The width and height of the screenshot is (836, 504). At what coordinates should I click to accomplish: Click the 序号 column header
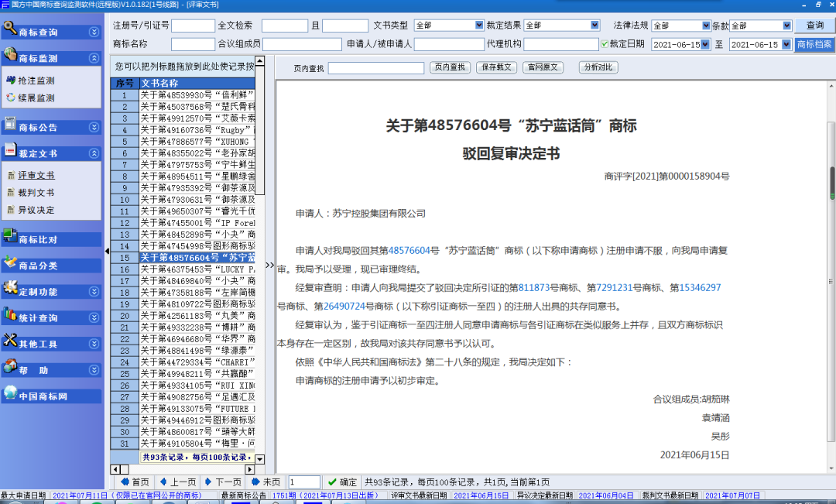pyautogui.click(x=125, y=83)
